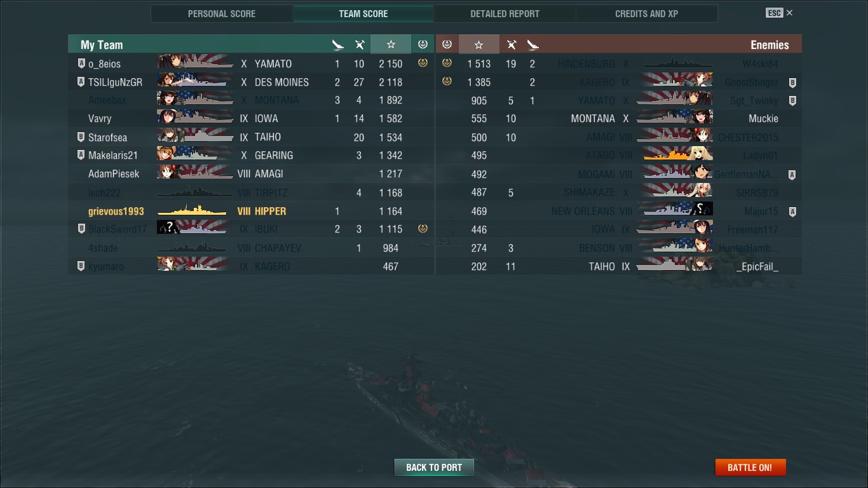Click the Battle On! button

tap(750, 467)
